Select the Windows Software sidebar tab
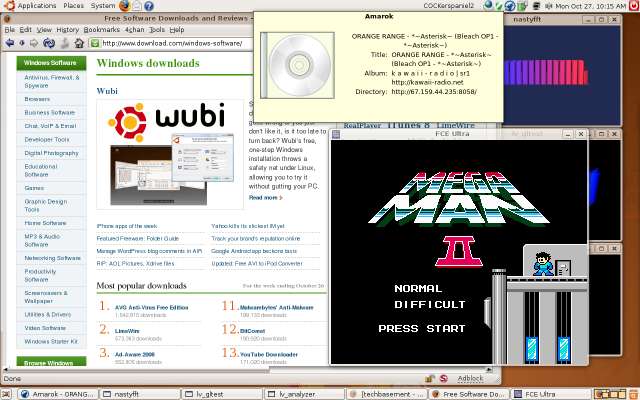640x400 pixels. pyautogui.click(x=51, y=63)
